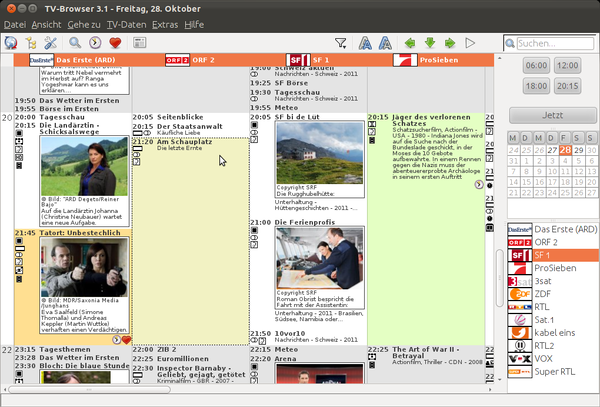Open the Datei menu
The width and height of the screenshot is (600, 407).
pos(16,21)
